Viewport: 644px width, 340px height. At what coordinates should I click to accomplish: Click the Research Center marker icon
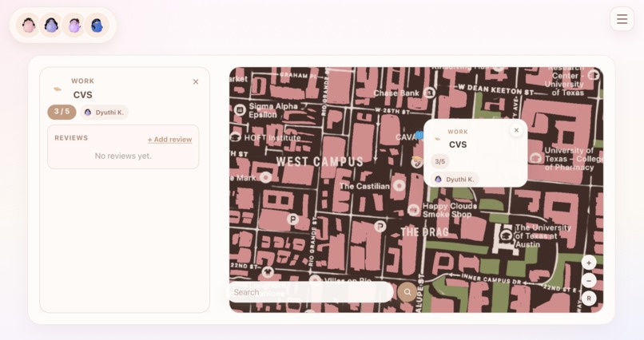[x=594, y=75]
